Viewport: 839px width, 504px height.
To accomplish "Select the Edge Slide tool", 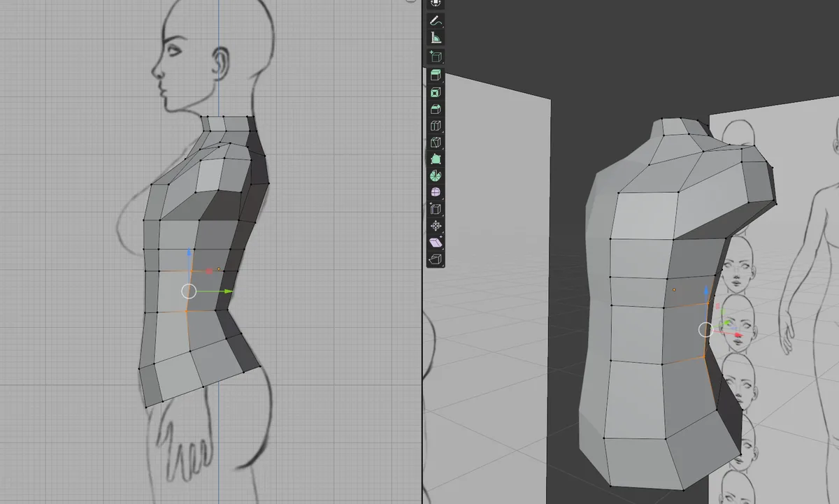I will (436, 209).
